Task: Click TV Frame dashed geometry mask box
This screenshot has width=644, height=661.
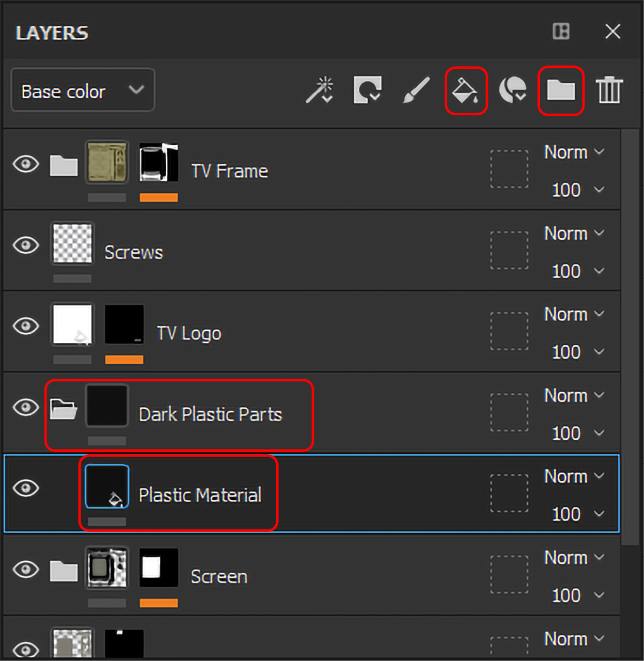Action: [x=509, y=169]
